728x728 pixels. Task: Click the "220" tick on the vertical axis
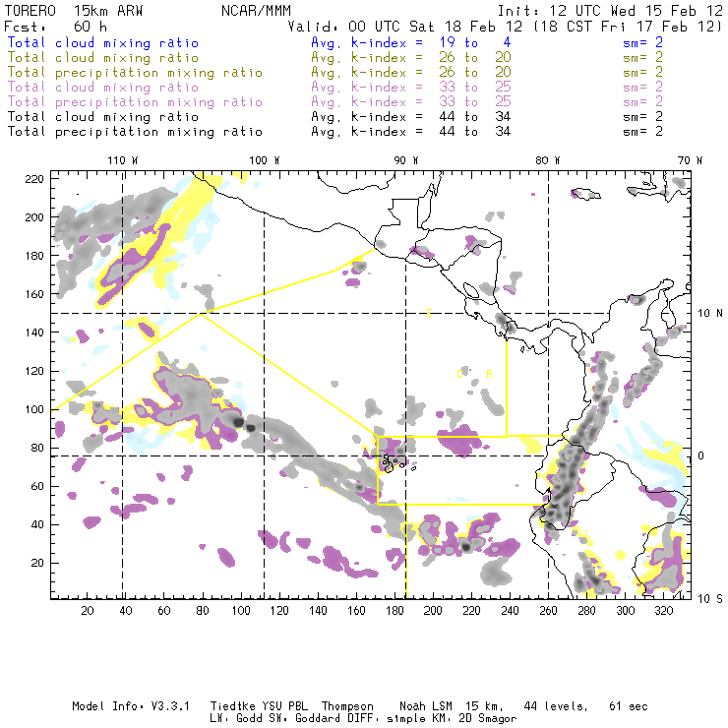pos(33,179)
